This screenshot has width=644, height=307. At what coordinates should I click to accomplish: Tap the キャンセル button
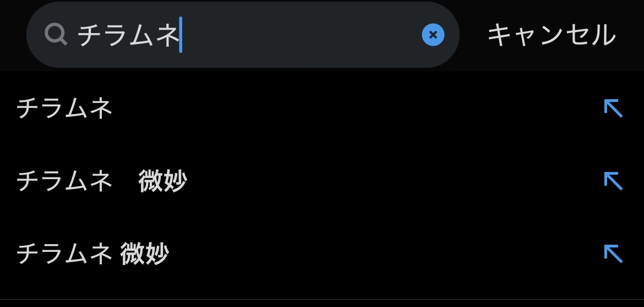(551, 35)
